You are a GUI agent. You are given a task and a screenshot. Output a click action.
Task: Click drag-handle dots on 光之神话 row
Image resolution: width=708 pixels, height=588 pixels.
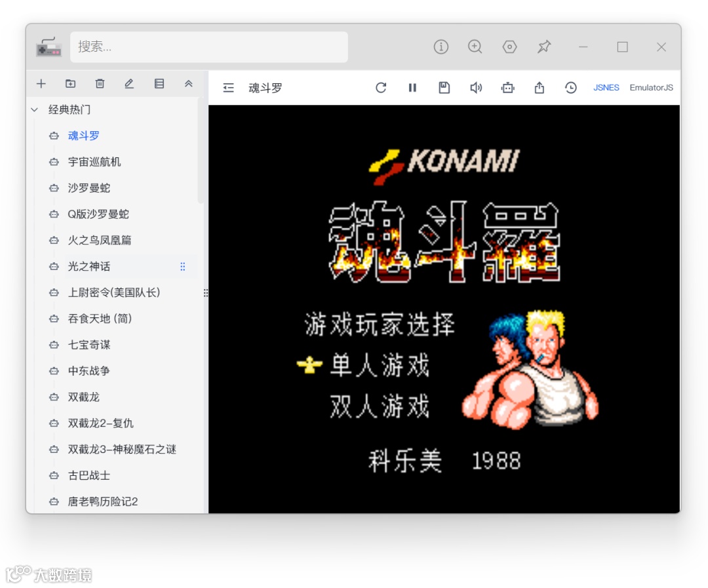tap(183, 266)
